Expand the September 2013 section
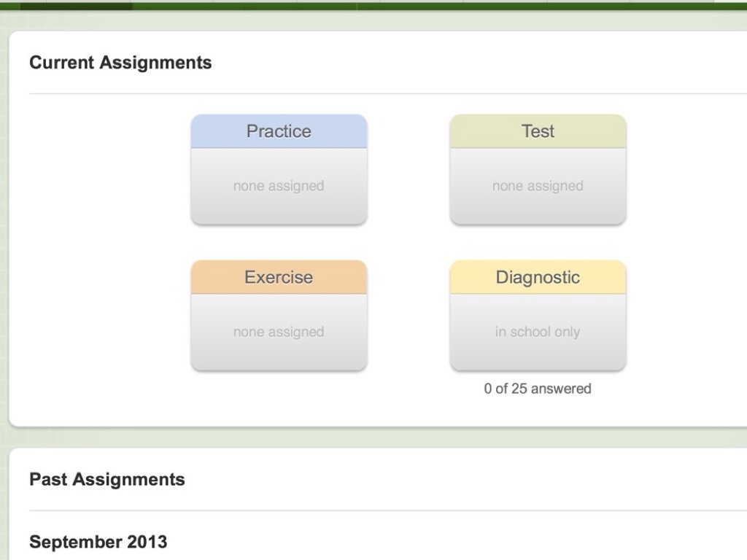 click(98, 542)
